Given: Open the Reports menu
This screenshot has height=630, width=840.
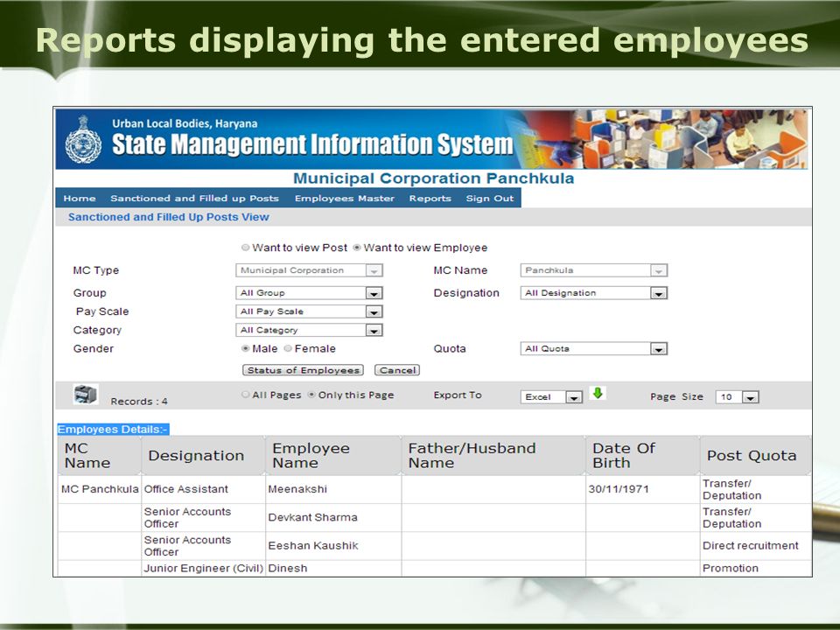Looking at the screenshot, I should [x=430, y=199].
